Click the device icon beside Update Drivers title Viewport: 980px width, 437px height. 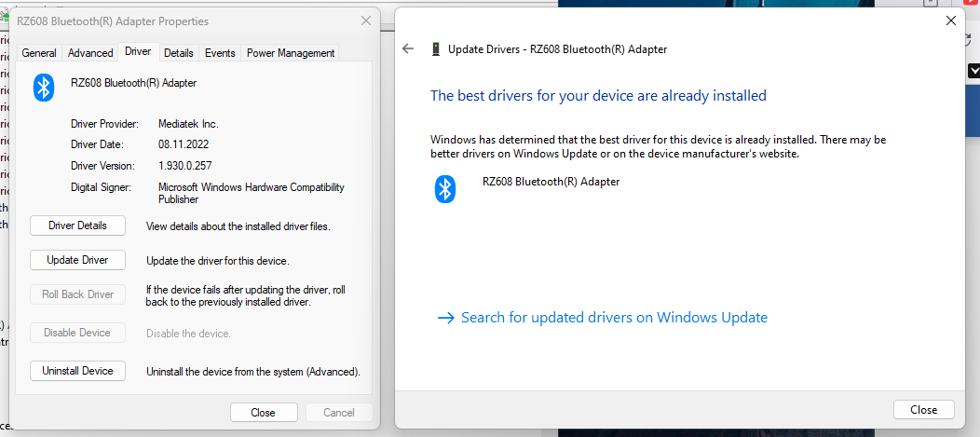click(x=436, y=49)
